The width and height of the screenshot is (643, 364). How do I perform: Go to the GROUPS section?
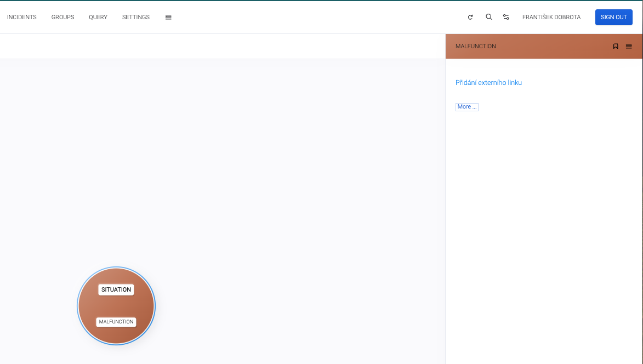pos(62,17)
